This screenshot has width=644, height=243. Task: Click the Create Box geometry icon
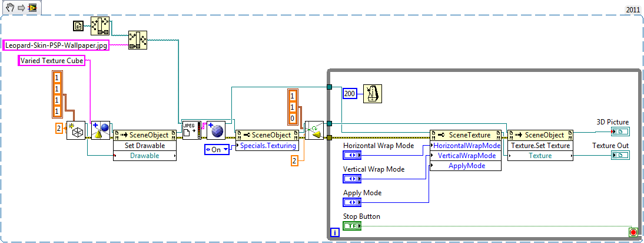point(75,130)
